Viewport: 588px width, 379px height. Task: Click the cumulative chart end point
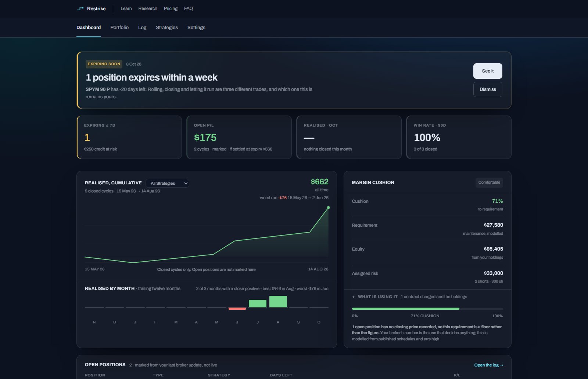click(x=328, y=208)
